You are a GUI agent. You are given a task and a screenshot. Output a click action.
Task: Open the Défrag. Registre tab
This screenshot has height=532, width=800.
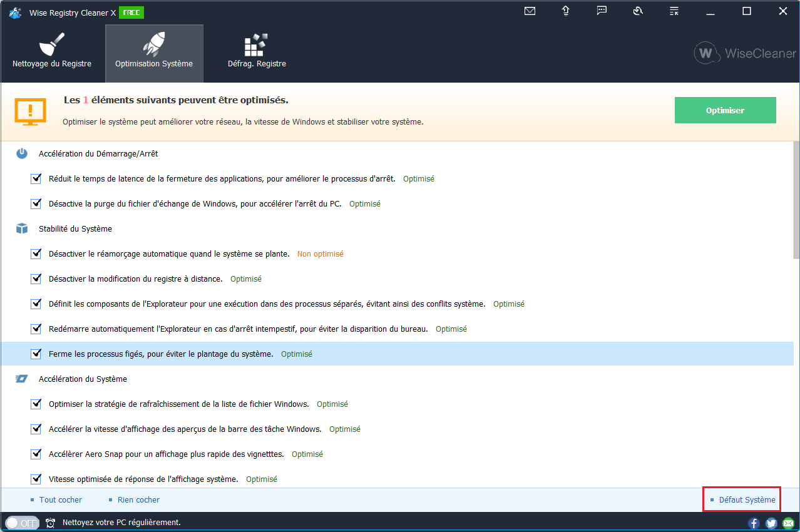(257, 54)
